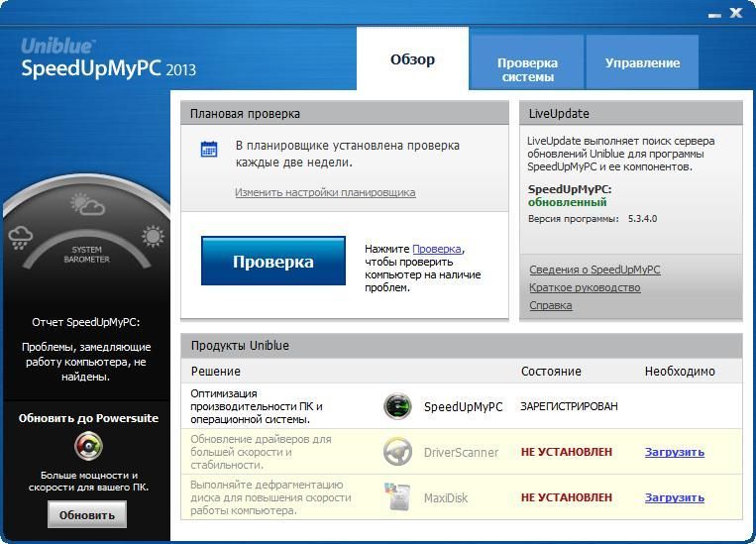The width and height of the screenshot is (756, 544).
Task: Click the rain cloud barometer icon
Action: [x=21, y=238]
